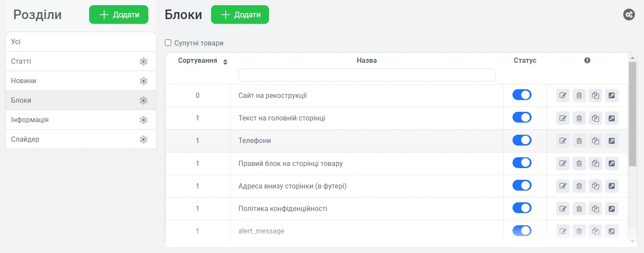Open 'Політика конфіденційності' block in new window

tap(612, 209)
